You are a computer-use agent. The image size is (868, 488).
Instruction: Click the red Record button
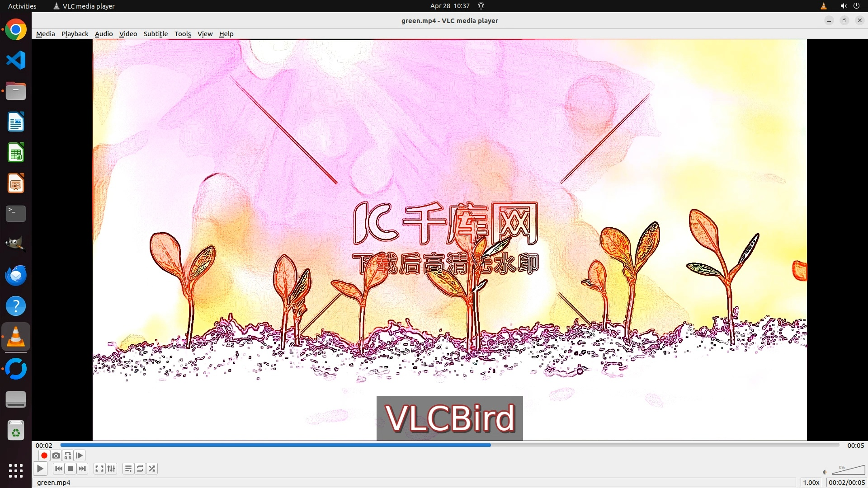click(x=44, y=455)
